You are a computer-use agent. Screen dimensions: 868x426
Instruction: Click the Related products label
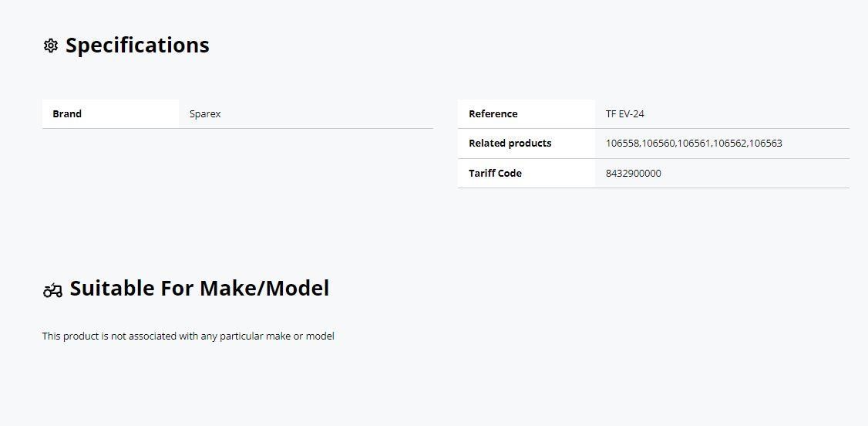(x=510, y=143)
